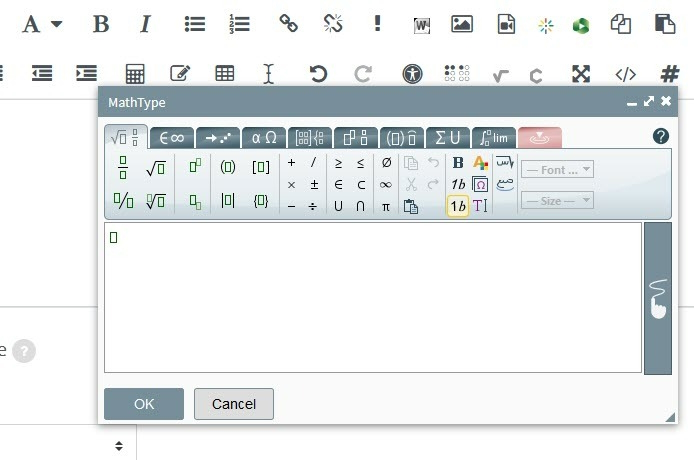Toggle MathType bold B button
Image resolution: width=694 pixels, height=460 pixels.
(458, 162)
